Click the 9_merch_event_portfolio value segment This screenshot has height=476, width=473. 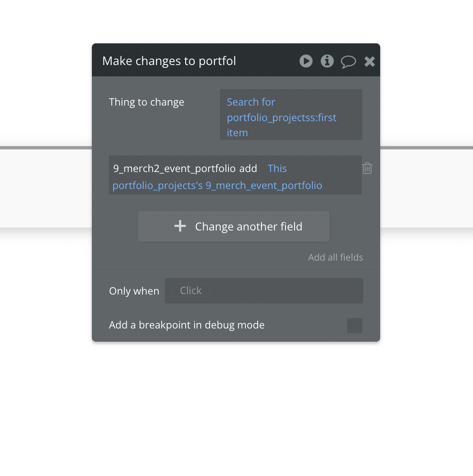pyautogui.click(x=264, y=186)
